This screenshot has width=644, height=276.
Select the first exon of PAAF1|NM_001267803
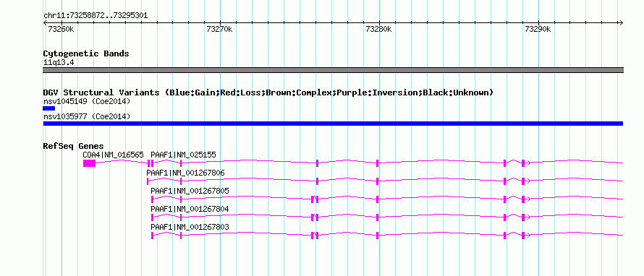coord(152,236)
